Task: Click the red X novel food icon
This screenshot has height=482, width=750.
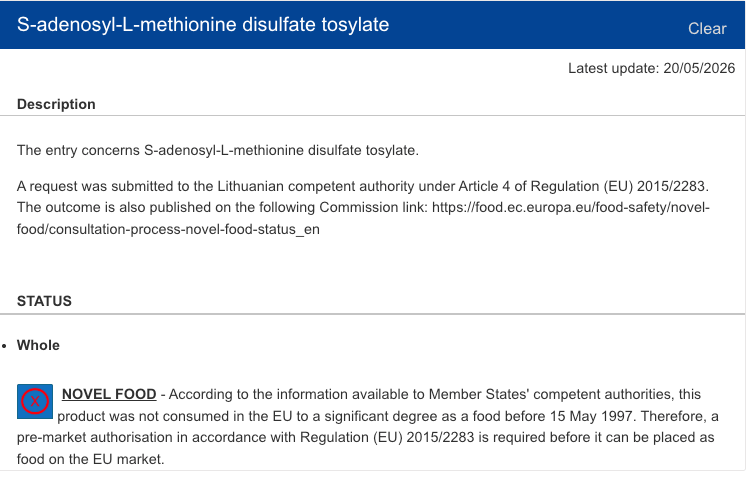Action: click(x=35, y=402)
